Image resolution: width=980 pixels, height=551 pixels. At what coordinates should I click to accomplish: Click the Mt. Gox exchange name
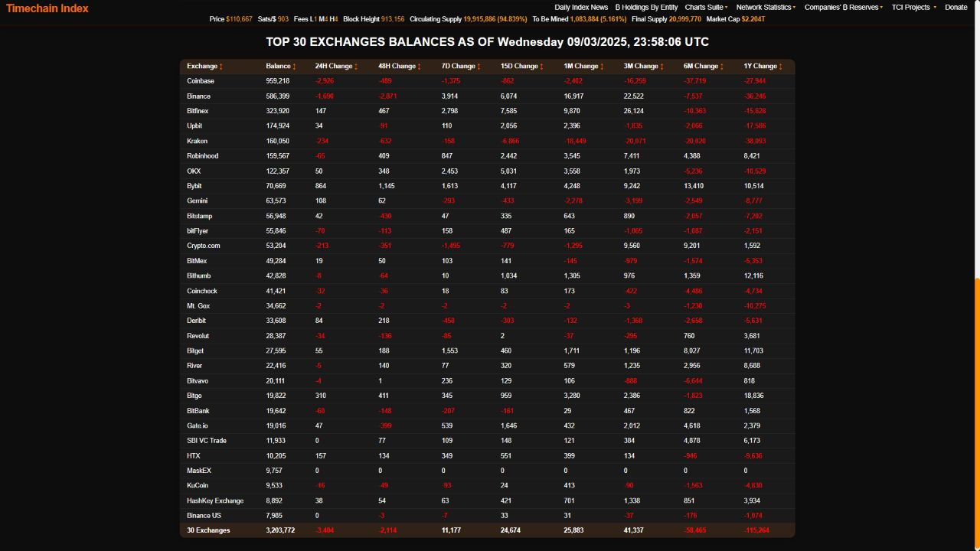coord(198,306)
